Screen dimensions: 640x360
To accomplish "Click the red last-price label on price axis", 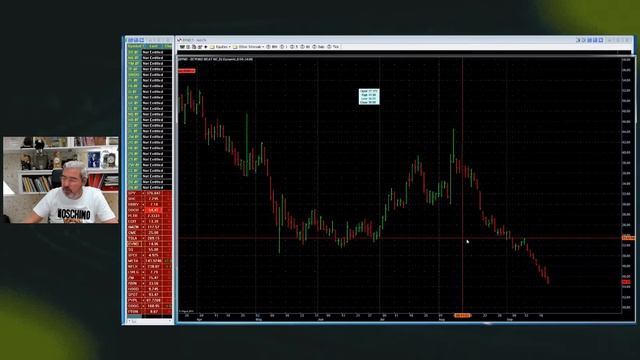I will pyautogui.click(x=626, y=282).
